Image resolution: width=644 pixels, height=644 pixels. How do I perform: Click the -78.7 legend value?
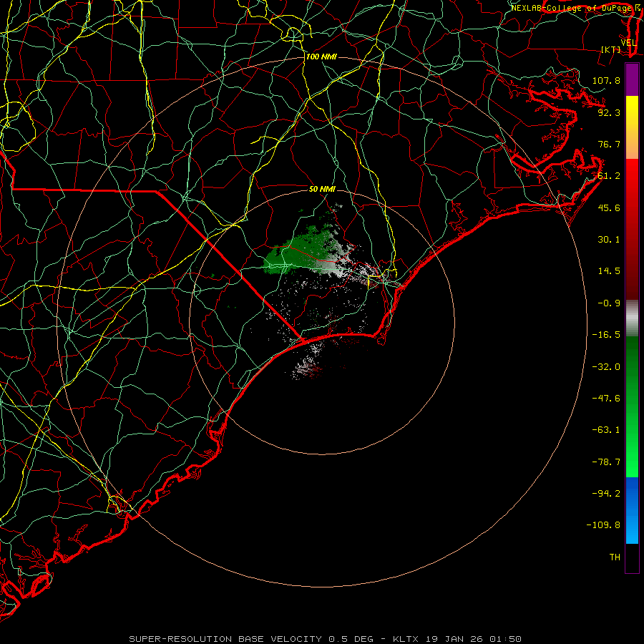[x=606, y=462]
